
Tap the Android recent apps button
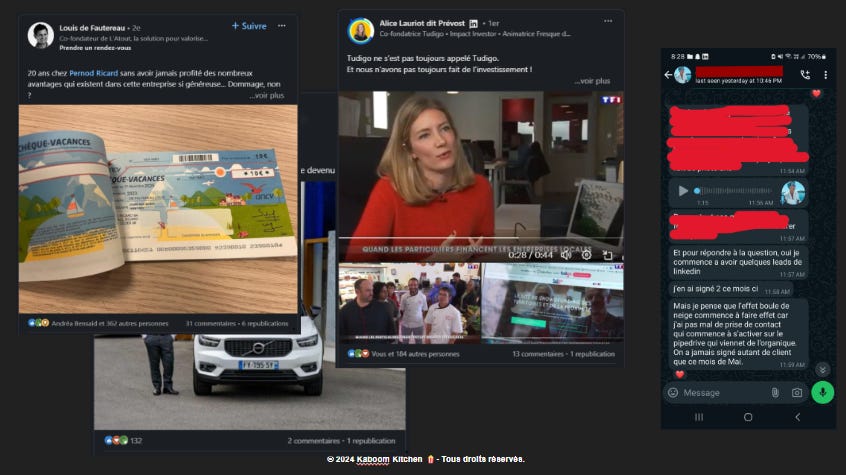(x=699, y=417)
